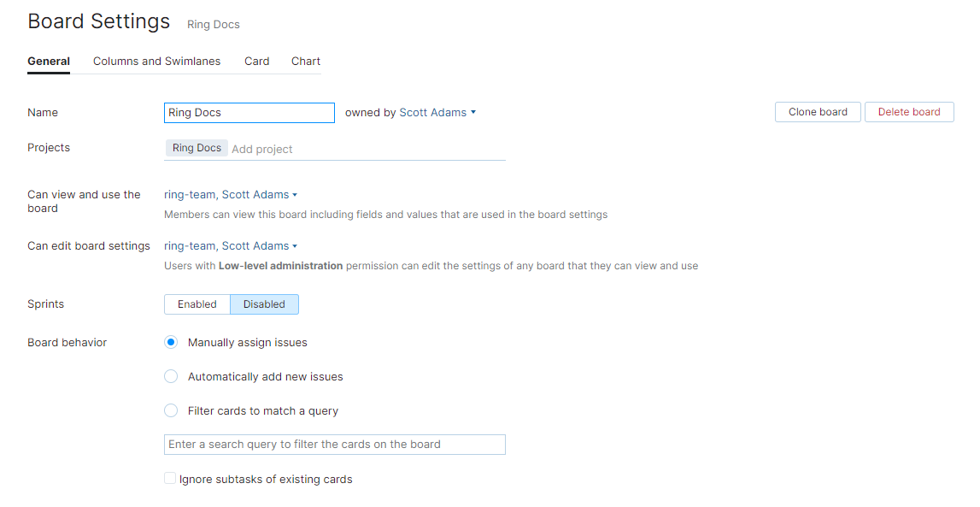Click the Board Settings heading subtitle Ring Docs
Screen dimensions: 980x507
click(x=213, y=24)
